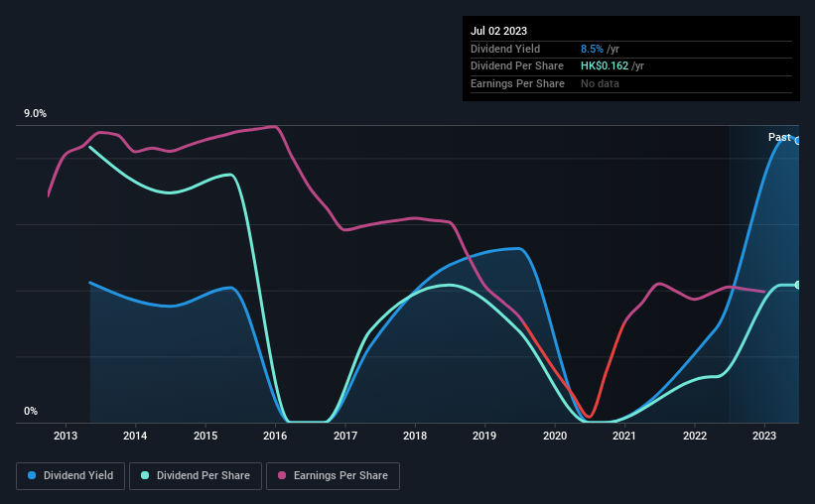Click the 2013 x-axis label

click(x=66, y=436)
